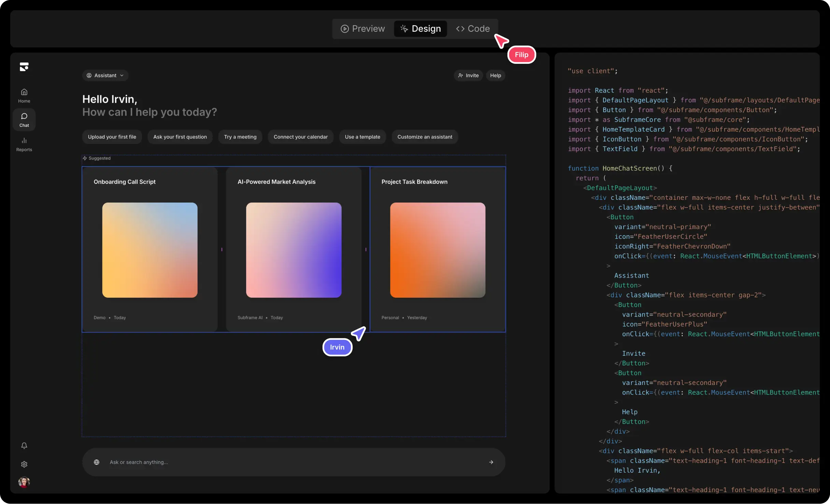
Task: Switch to the Preview tab
Action: coord(362,29)
